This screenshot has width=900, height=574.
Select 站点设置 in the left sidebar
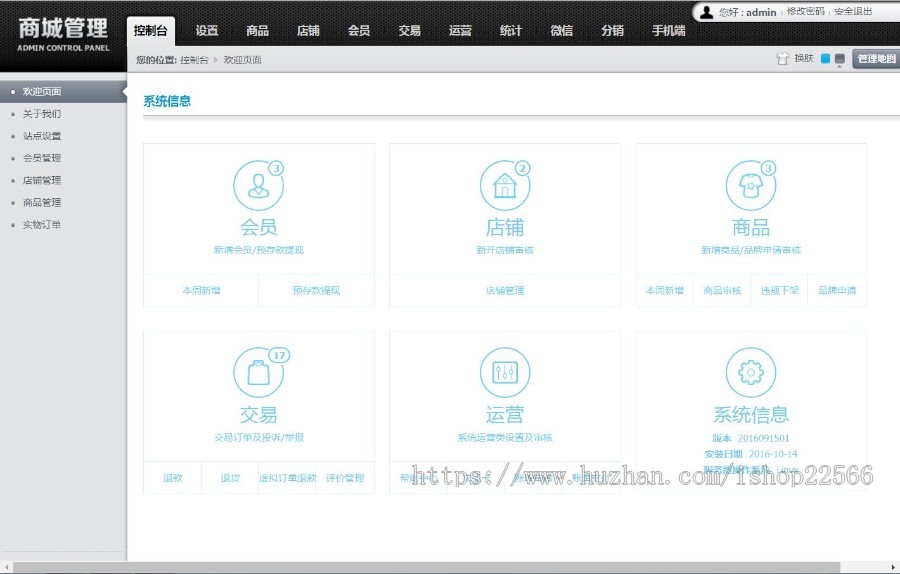[42, 136]
